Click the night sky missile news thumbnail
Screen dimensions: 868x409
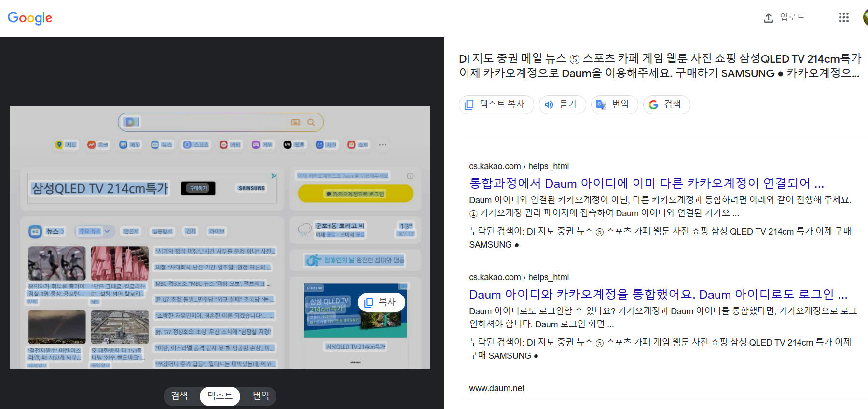(x=57, y=327)
